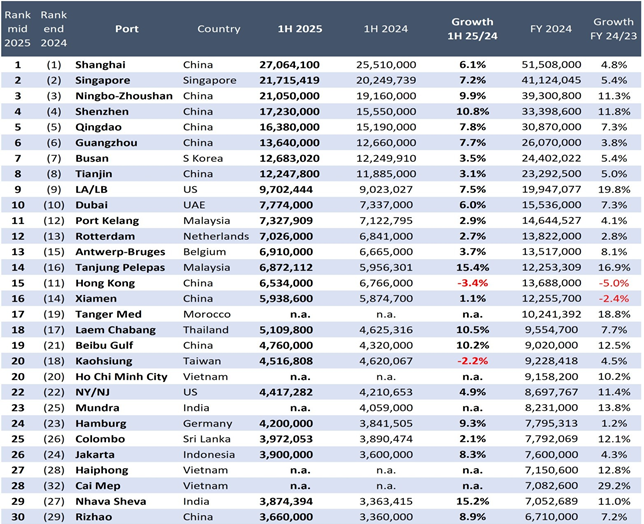Image resolution: width=644 pixels, height=524 pixels.
Task: Click the Tianjin port cell
Action: (94, 174)
